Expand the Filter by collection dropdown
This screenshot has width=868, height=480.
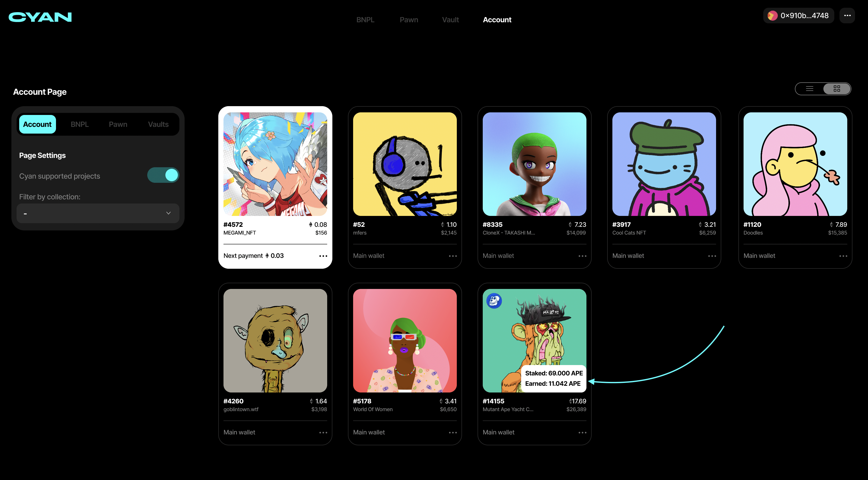click(x=98, y=213)
